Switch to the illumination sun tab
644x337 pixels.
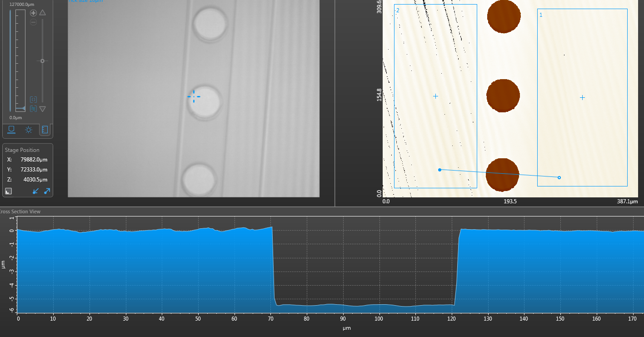[29, 131]
